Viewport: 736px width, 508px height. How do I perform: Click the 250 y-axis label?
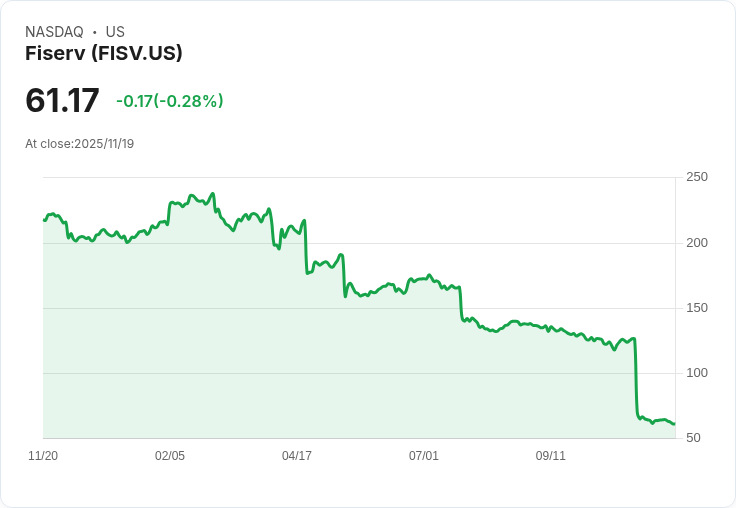pyautogui.click(x=696, y=177)
